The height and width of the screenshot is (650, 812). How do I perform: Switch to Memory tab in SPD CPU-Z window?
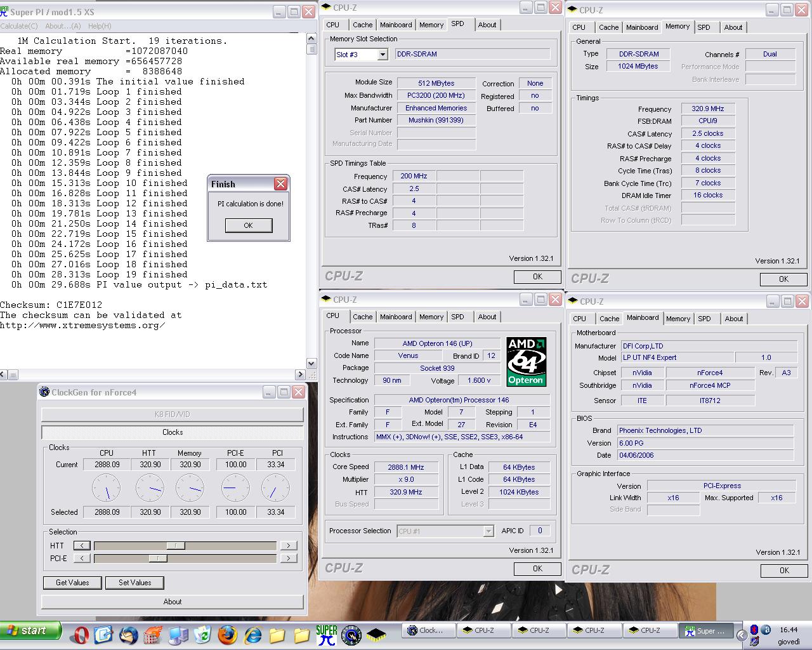tap(431, 25)
